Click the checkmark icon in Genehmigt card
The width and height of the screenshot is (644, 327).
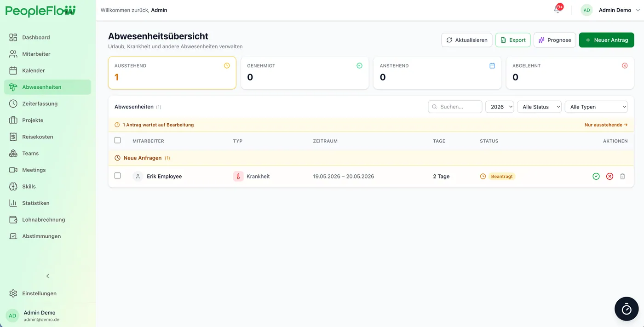tap(359, 66)
